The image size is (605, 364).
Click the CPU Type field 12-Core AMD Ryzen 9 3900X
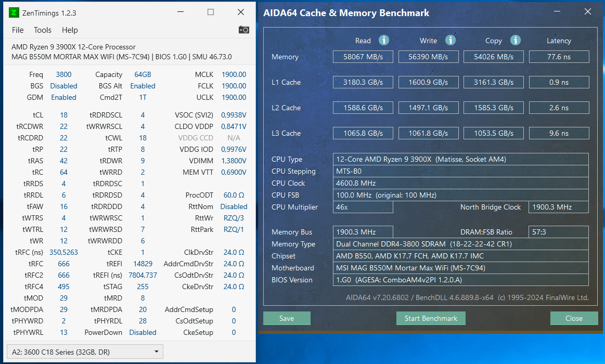[461, 159]
